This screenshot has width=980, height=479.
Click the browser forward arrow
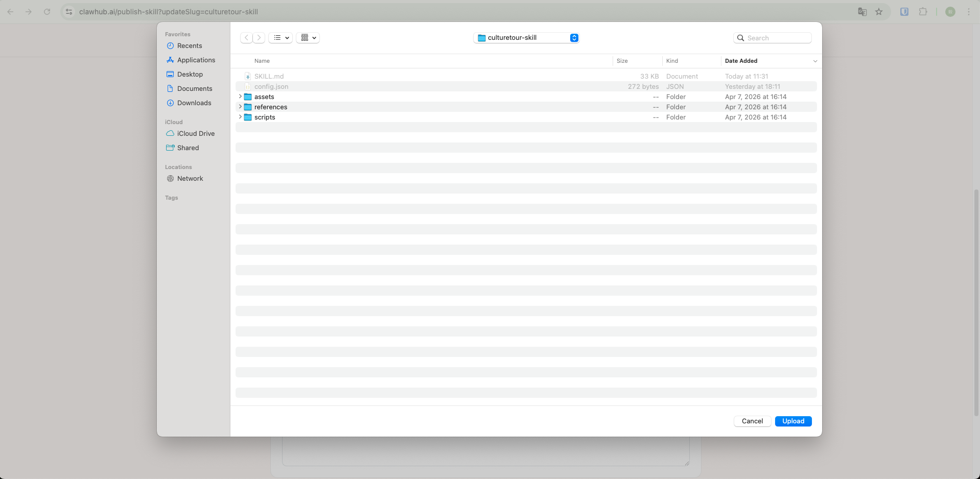pos(29,12)
